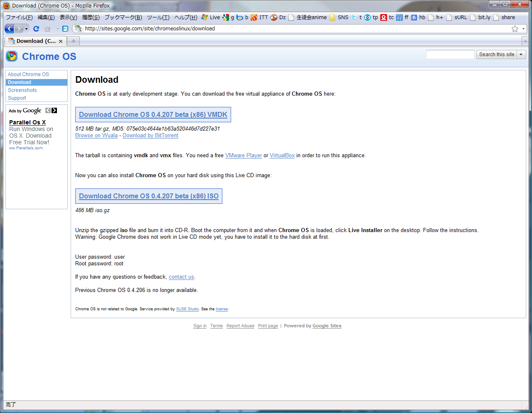Open the Google 'g' bookmark
The image size is (532, 413).
(228, 17)
